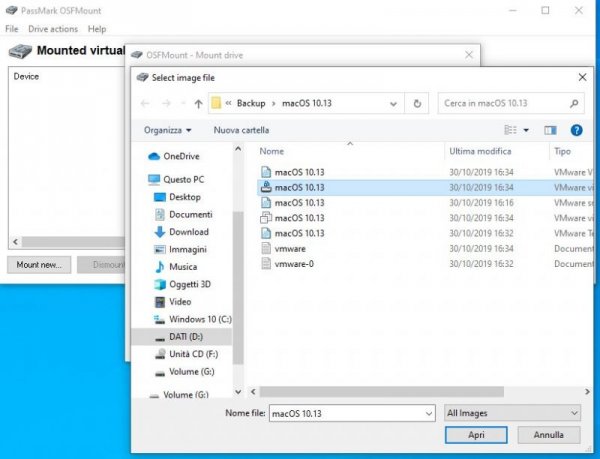This screenshot has width=600, height=459.
Task: Click scroll right arrow of file list
Action: pyautogui.click(x=587, y=392)
